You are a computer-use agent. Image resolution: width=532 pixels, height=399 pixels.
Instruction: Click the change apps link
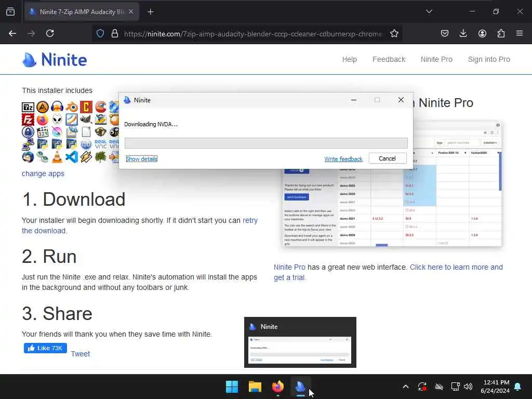43,174
